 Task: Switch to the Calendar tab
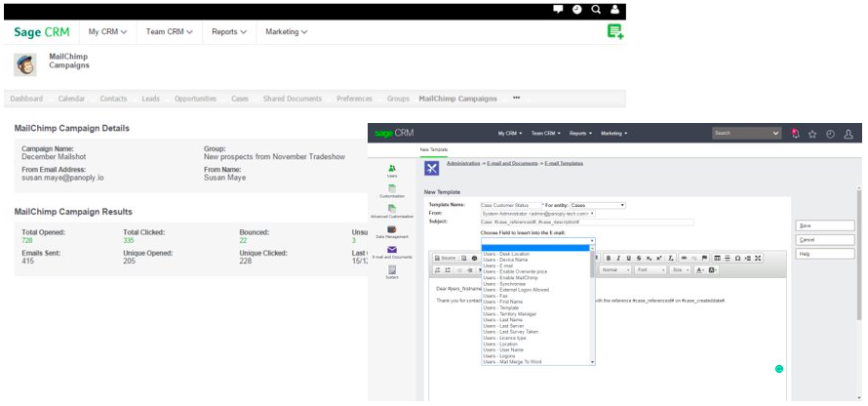pos(71,99)
